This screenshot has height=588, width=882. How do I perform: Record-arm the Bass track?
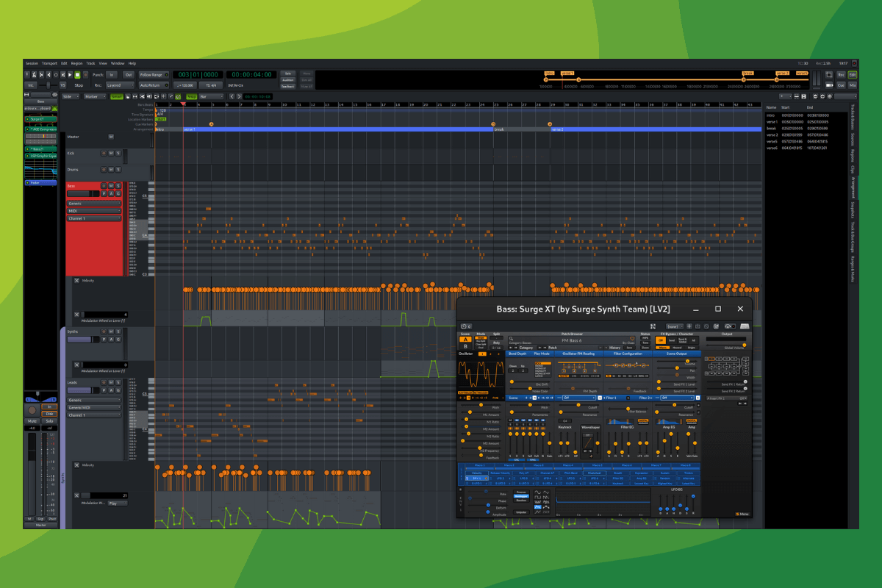click(x=104, y=186)
